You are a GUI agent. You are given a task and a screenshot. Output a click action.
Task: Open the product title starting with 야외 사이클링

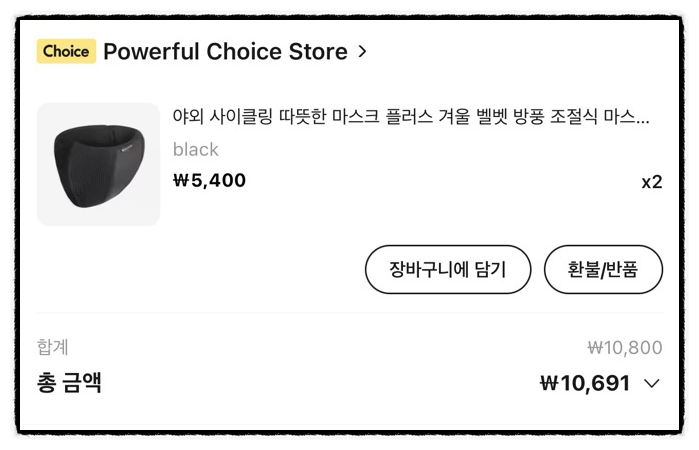(411, 117)
